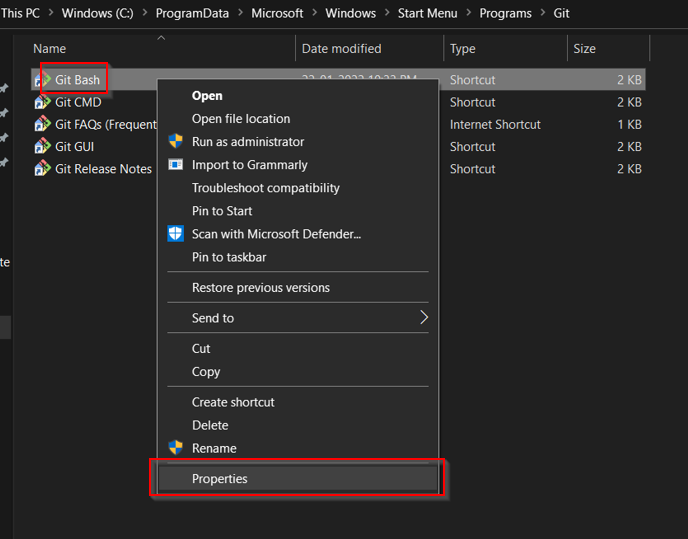The image size is (688, 539).
Task: Jump to Start Menu folder in breadcrumb
Action: coord(427,13)
